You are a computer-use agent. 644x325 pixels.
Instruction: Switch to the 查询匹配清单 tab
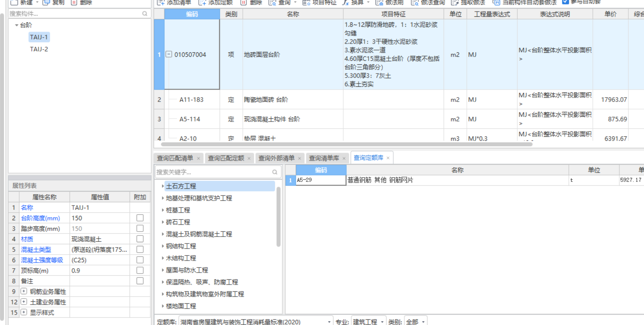pyautogui.click(x=175, y=158)
